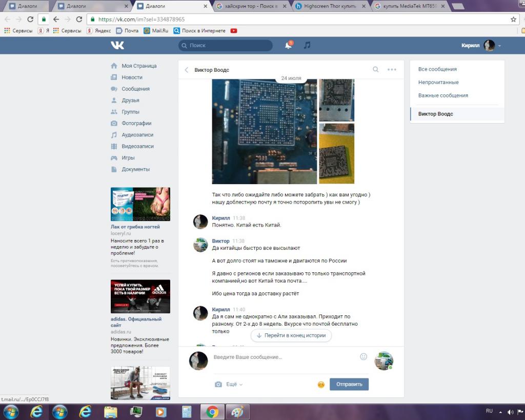Open the Calculator taskbar icon
The image size is (525, 420).
coord(187,412)
